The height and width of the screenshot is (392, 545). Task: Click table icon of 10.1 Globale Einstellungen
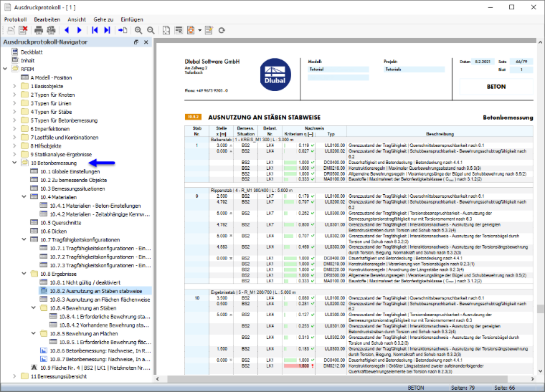(x=34, y=171)
